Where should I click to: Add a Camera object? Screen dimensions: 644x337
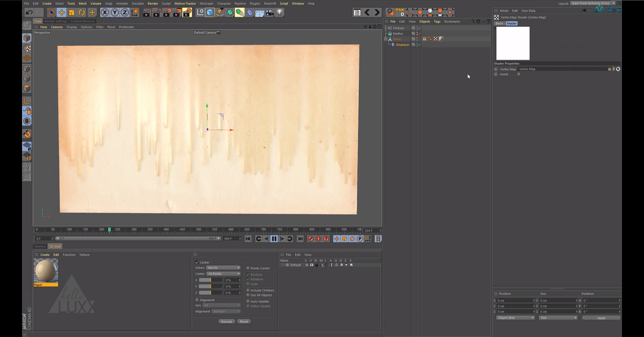(x=270, y=13)
